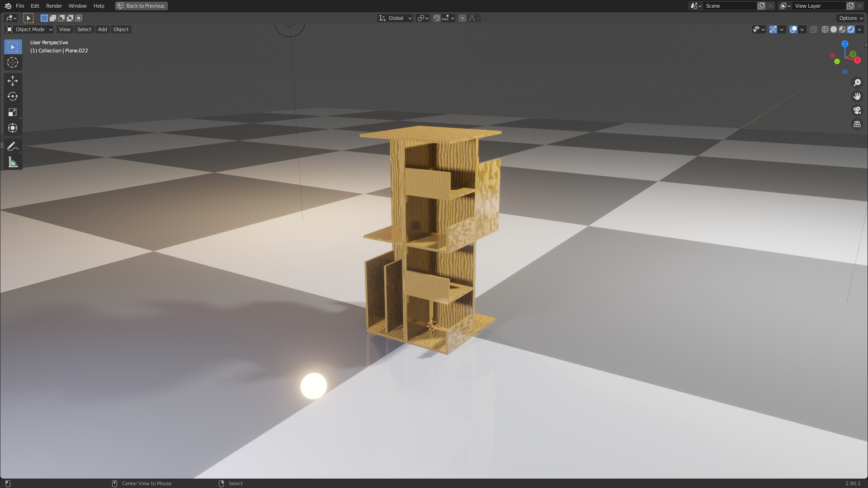Pick the 3D Cursor tool
Viewport: 868px width, 488px height.
click(13, 62)
